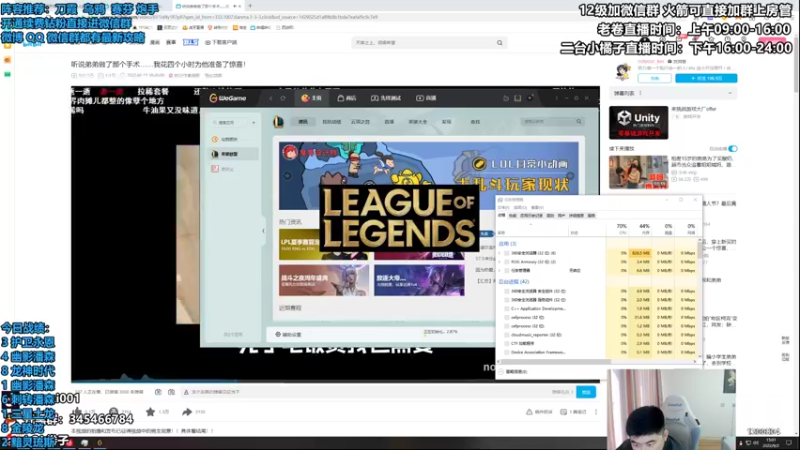Expand 任务管理器 row in Task Manager
The width and height of the screenshot is (800, 450).
pyautogui.click(x=500, y=270)
